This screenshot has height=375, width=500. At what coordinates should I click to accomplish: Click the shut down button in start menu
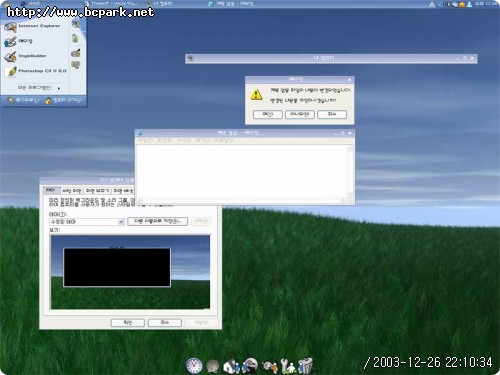[x=64, y=100]
